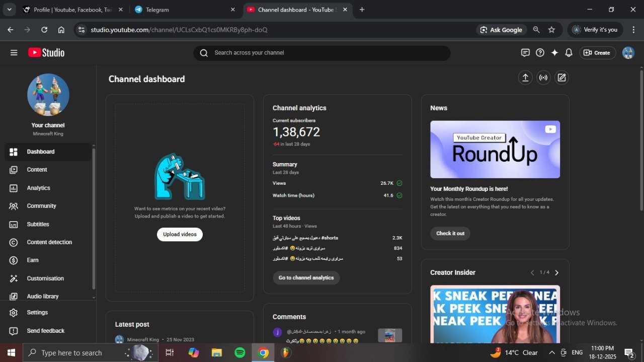The width and height of the screenshot is (644, 362).
Task: Open the tab search dropdown arrow
Action: 9,10
